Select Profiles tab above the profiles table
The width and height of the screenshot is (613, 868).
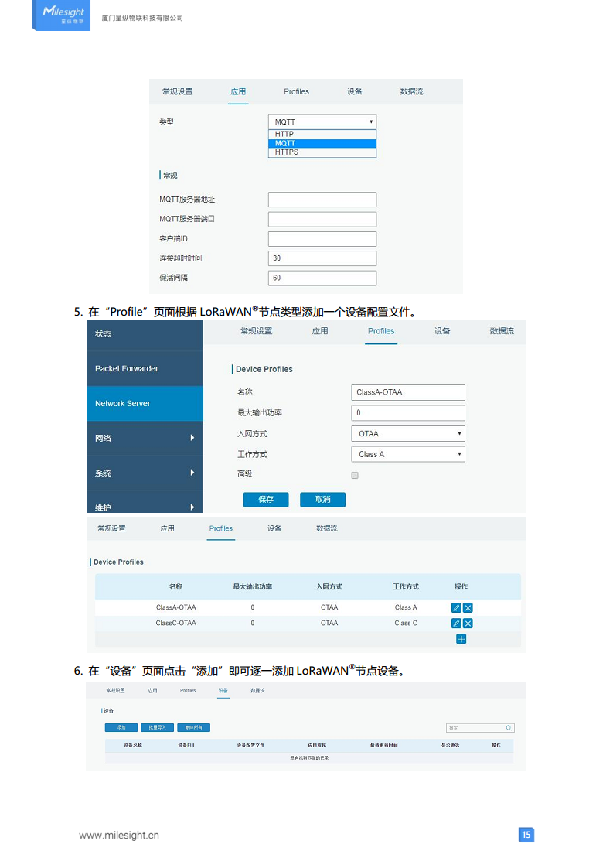pyautogui.click(x=221, y=528)
